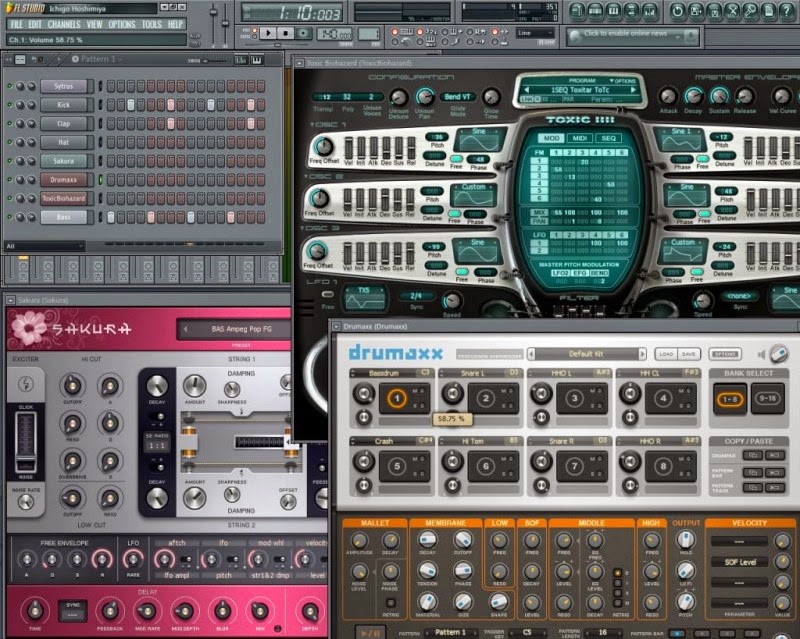Image resolution: width=800 pixels, height=639 pixels.
Task: Click the Drumaxx master volume knob
Action: [x=779, y=353]
